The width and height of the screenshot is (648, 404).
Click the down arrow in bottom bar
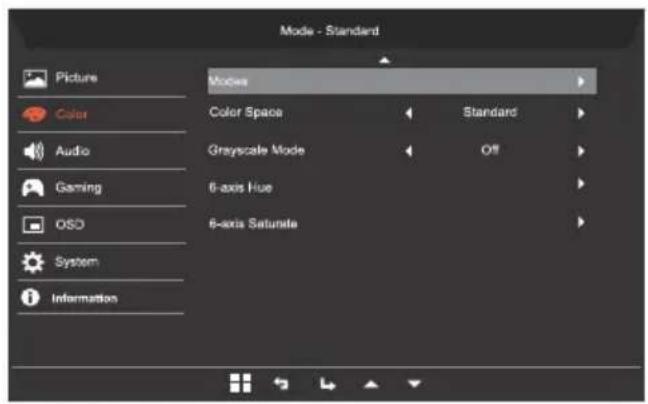click(414, 384)
